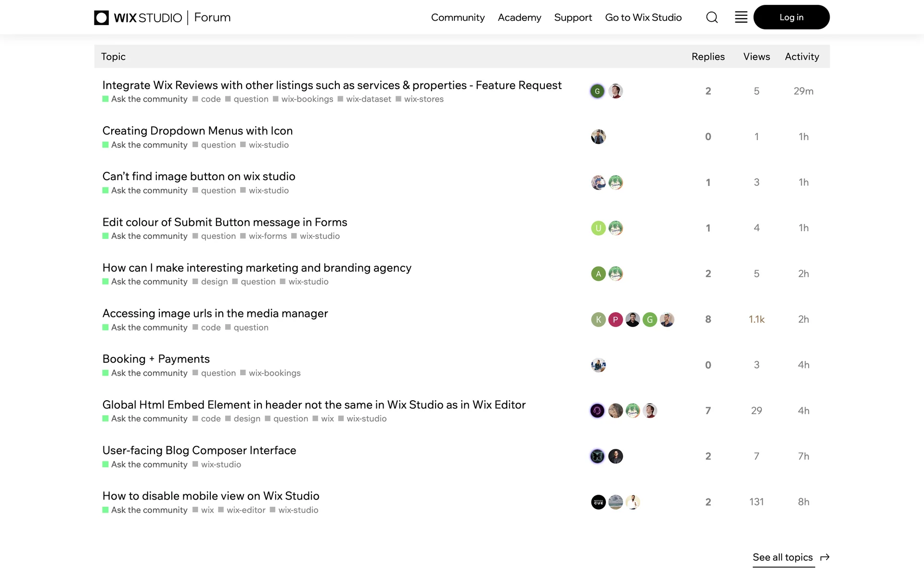Sort topics by Activity column header
The height and width of the screenshot is (578, 924).
pos(802,56)
